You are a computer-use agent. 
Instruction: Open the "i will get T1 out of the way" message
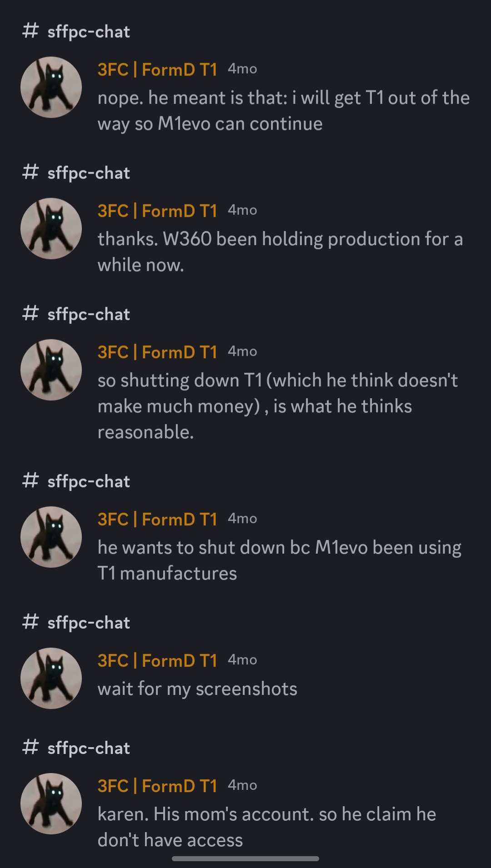tap(283, 111)
